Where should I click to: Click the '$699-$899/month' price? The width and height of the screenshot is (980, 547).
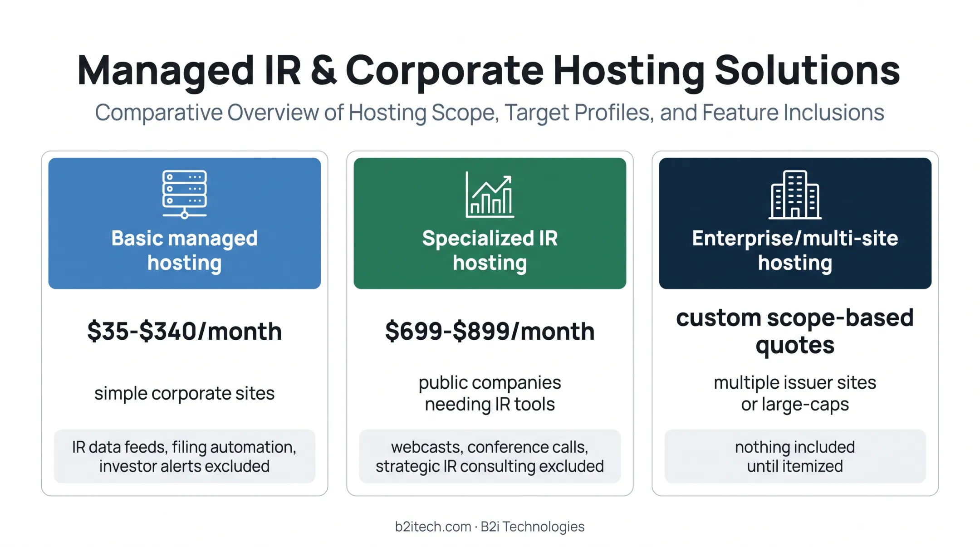point(490,331)
